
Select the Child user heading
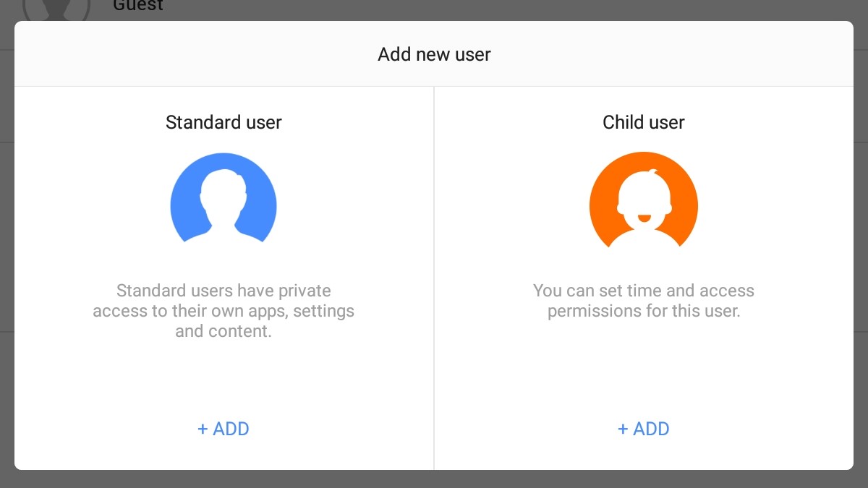[643, 122]
